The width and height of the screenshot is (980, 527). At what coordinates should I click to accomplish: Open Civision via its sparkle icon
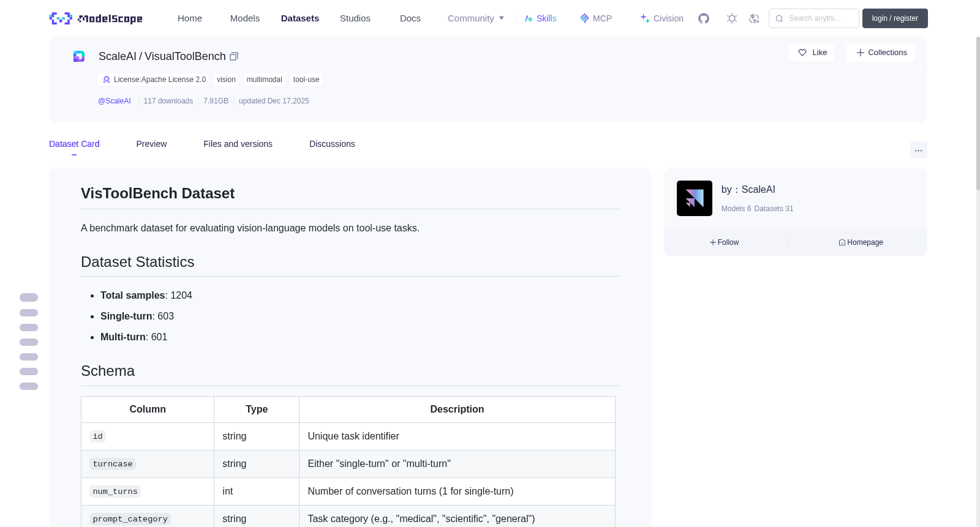coord(645,18)
